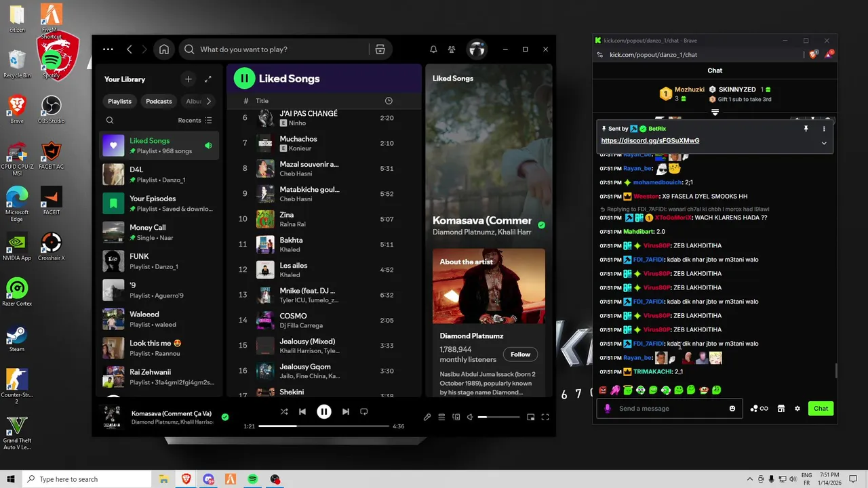Toggle repeat mode

pyautogui.click(x=364, y=411)
